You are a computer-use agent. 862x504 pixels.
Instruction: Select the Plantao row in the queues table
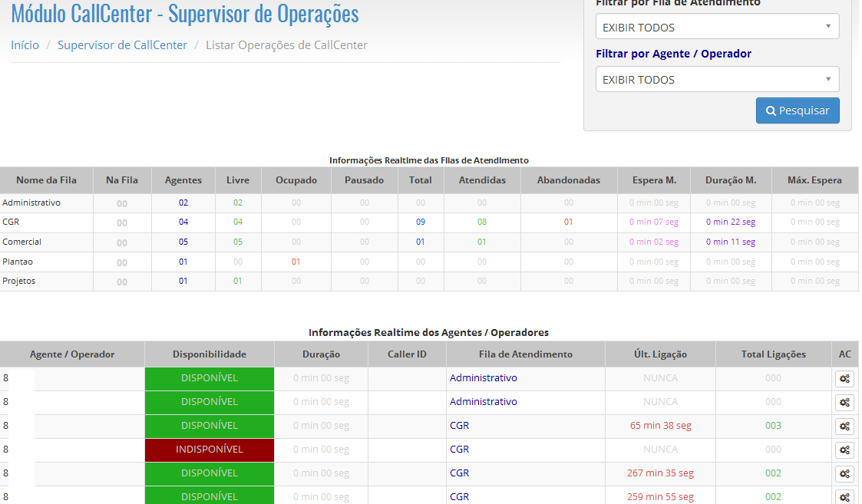point(18,262)
